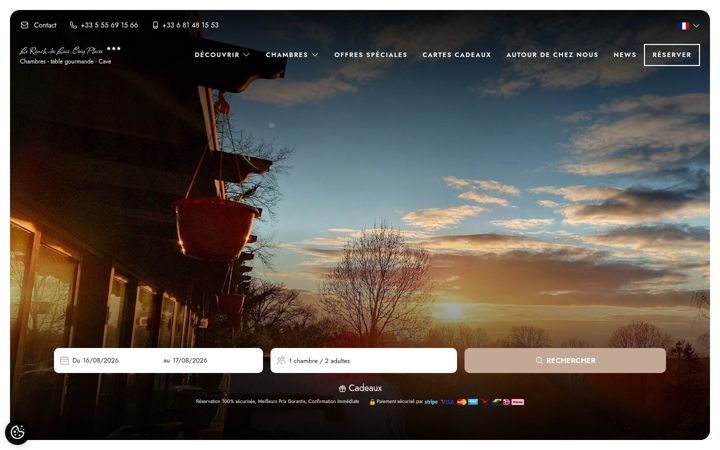Click the magnifier icon on Rechercher
The height and width of the screenshot is (450, 720).
(539, 360)
